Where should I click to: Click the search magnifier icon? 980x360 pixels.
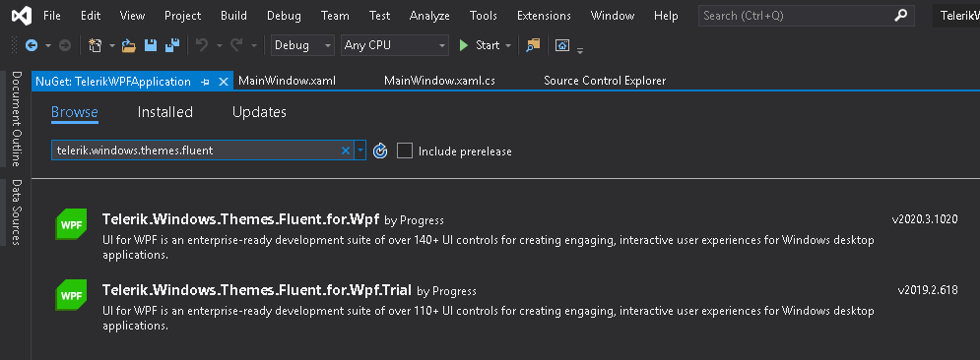(900, 16)
